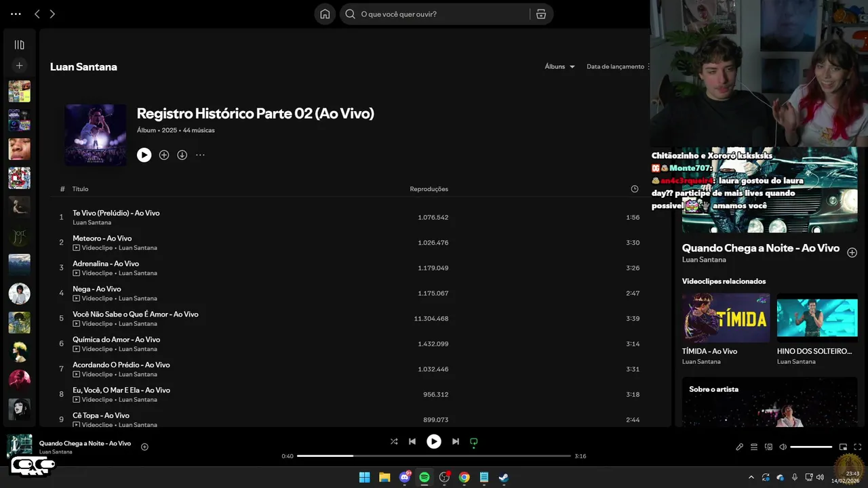Open Connect to a device

[x=769, y=447]
